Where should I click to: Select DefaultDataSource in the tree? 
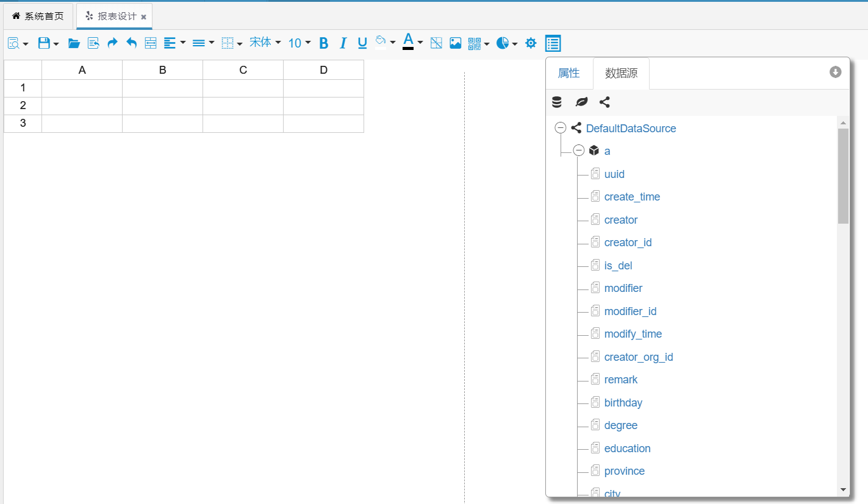click(631, 129)
